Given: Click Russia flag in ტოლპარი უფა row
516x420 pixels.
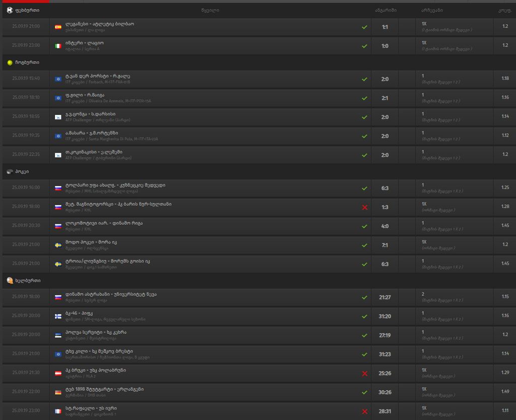Looking at the screenshot, I should click(x=58, y=188).
